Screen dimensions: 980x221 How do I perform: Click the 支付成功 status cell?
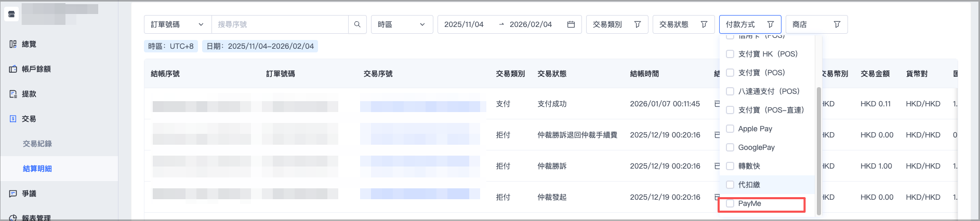pyautogui.click(x=552, y=104)
